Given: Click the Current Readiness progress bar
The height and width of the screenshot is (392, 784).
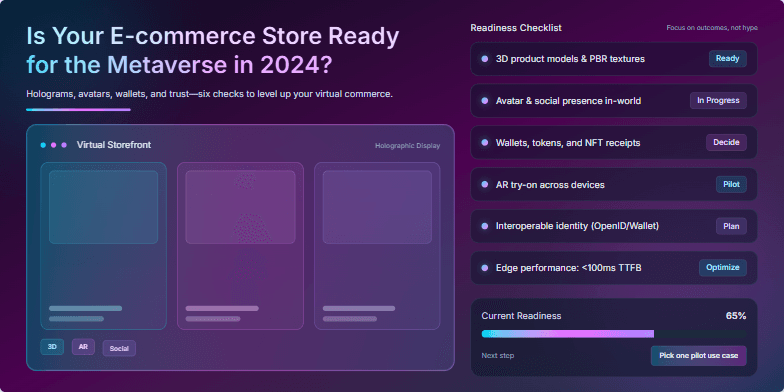Looking at the screenshot, I should (x=614, y=334).
